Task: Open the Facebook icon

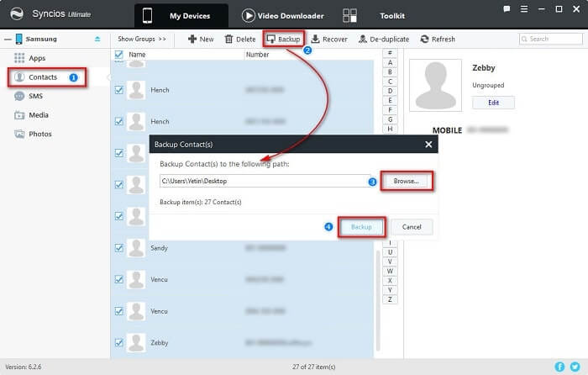Action: pos(559,367)
